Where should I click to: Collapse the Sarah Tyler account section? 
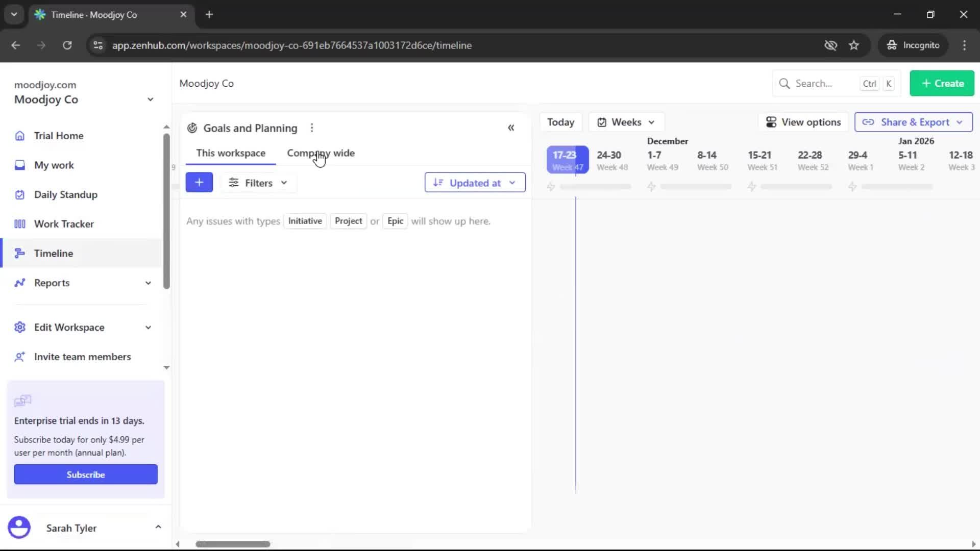(158, 527)
